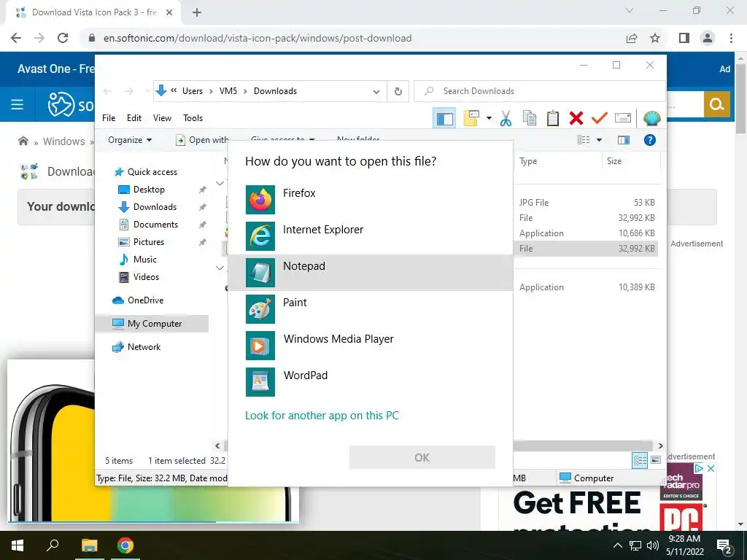747x560 pixels.
Task: Open the File menu in Explorer
Action: point(109,118)
